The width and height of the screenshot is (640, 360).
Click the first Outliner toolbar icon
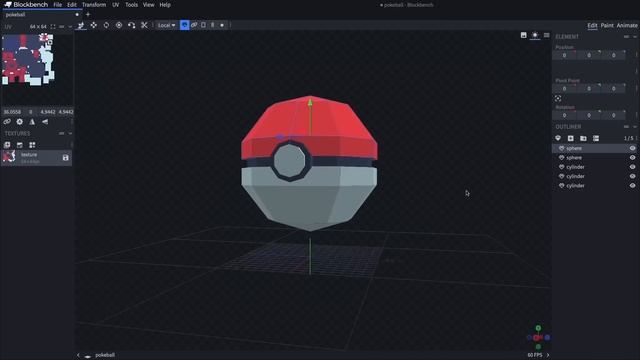coord(558,138)
